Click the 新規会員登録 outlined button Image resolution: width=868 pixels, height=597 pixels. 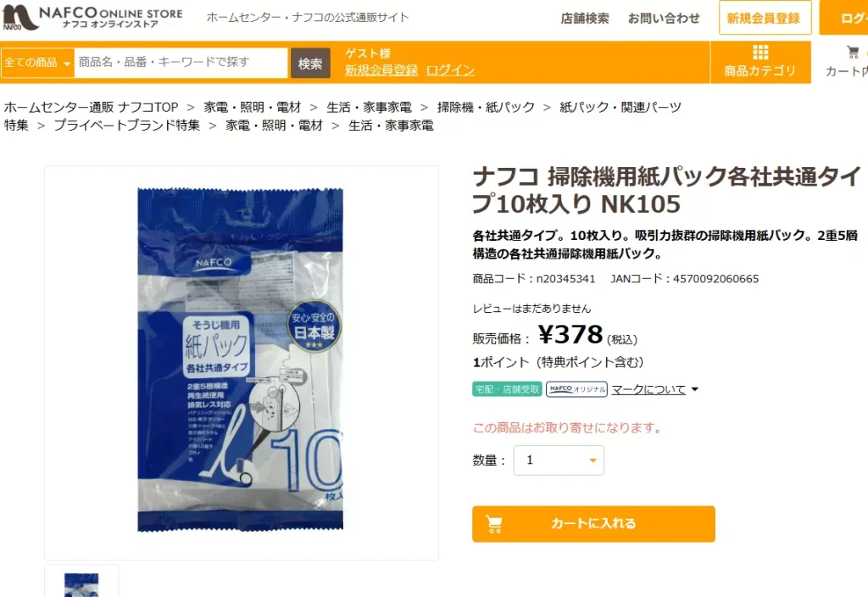click(765, 19)
